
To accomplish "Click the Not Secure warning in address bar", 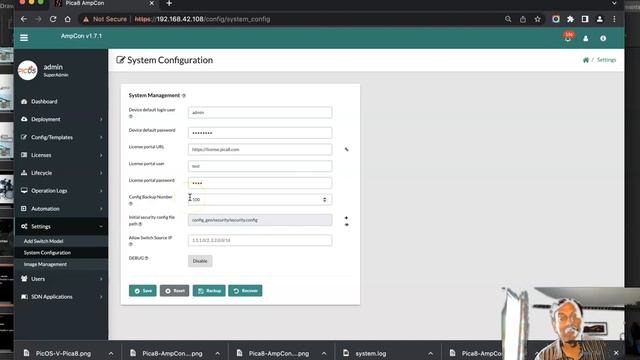I will click(x=105, y=19).
